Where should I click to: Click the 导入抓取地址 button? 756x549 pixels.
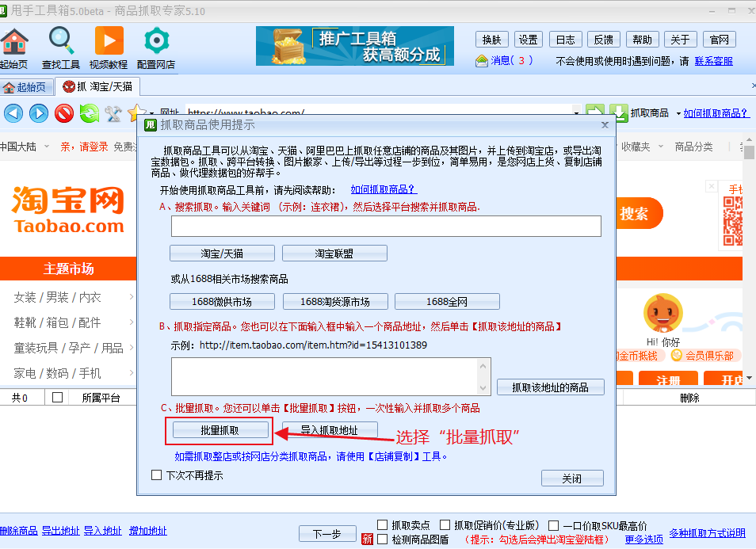tap(330, 430)
